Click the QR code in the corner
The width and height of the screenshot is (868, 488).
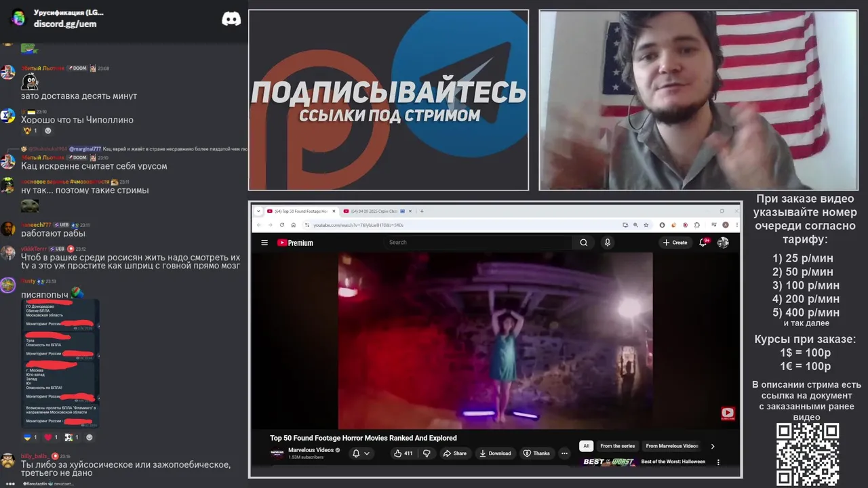tap(808, 454)
